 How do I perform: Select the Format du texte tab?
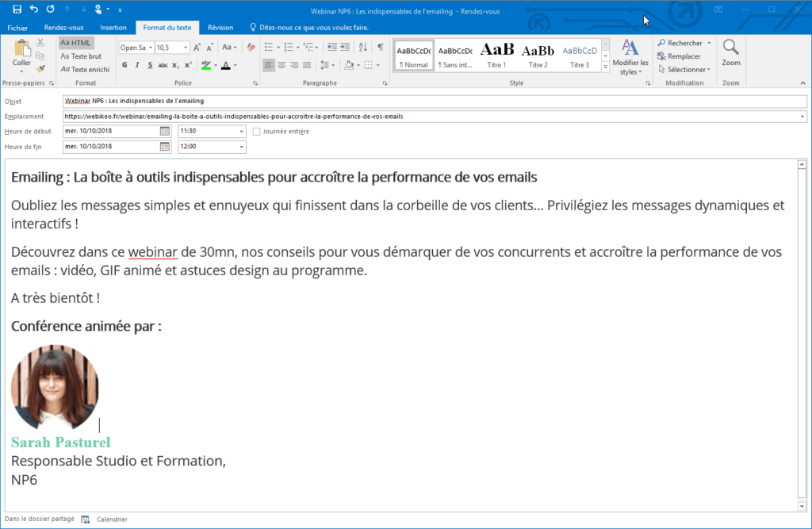click(x=167, y=28)
